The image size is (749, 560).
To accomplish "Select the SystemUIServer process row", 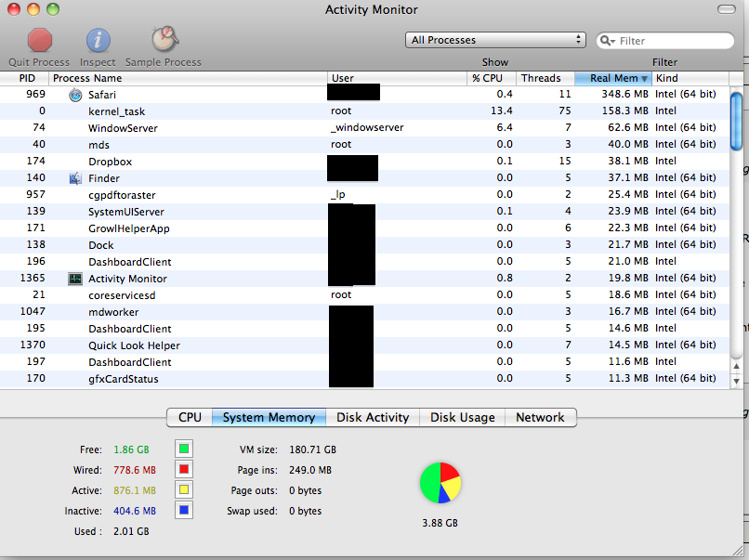I will (365, 212).
